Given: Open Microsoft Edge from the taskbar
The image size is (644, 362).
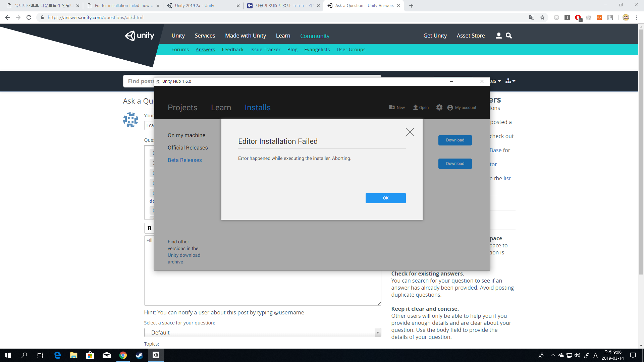Looking at the screenshot, I should pos(57,355).
